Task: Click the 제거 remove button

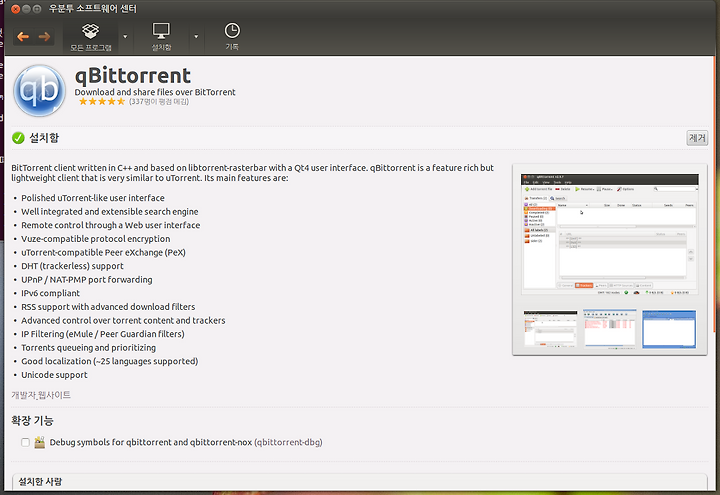Action: pyautogui.click(x=697, y=138)
